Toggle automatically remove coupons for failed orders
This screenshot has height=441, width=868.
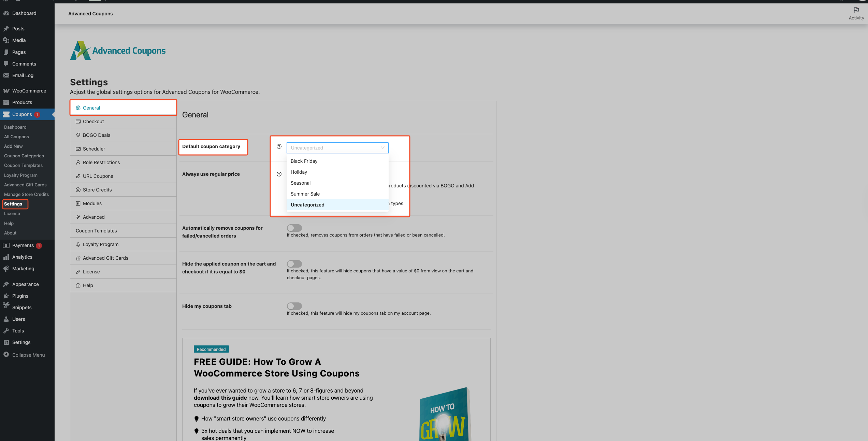coord(294,228)
